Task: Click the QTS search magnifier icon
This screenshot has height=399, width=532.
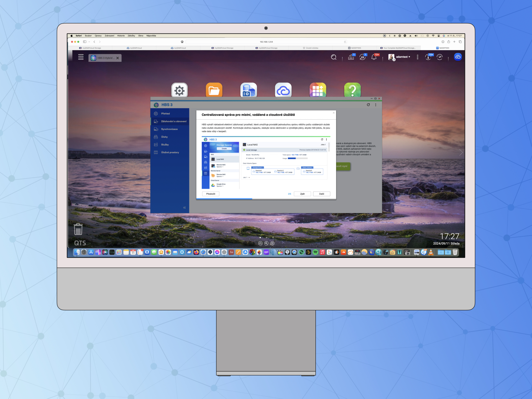Action: coord(334,57)
